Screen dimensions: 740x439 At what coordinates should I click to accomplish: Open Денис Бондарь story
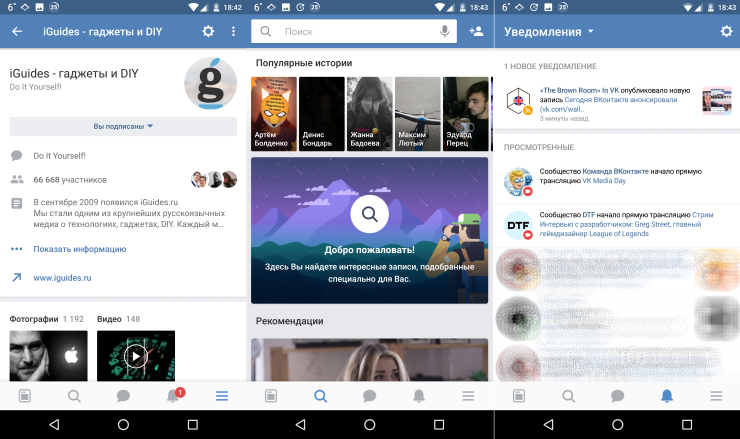[322, 114]
